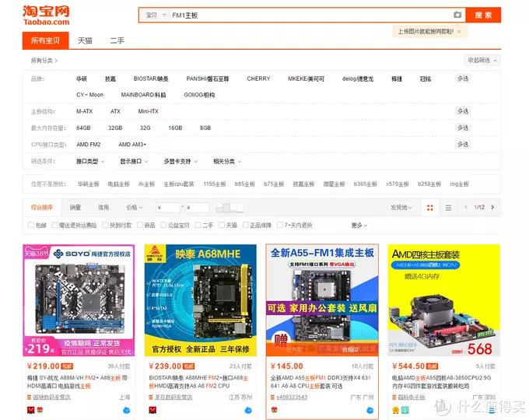Click the Taobao logo
This screenshot has width=529, height=420.
tap(46, 16)
